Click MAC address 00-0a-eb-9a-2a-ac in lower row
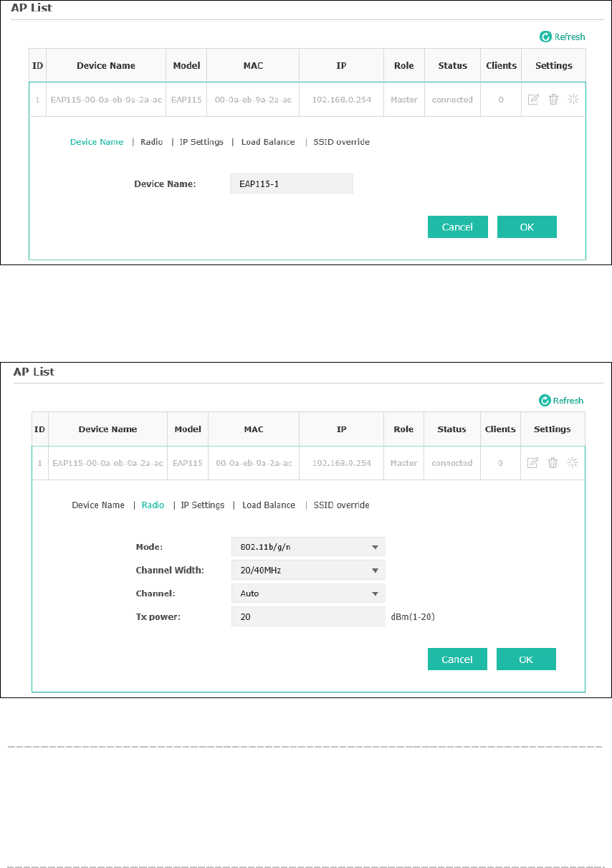Screen dimensions: 612x868 click(x=254, y=463)
